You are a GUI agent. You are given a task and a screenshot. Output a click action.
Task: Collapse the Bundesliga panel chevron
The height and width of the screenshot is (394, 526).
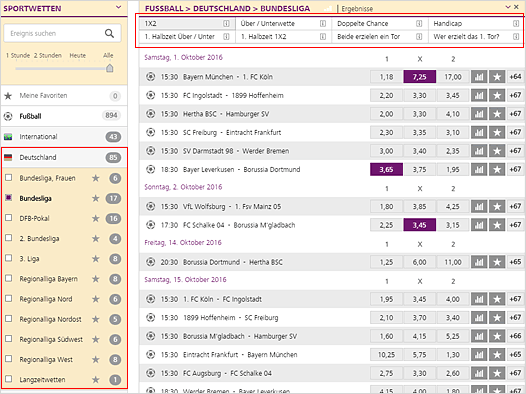point(508,7)
